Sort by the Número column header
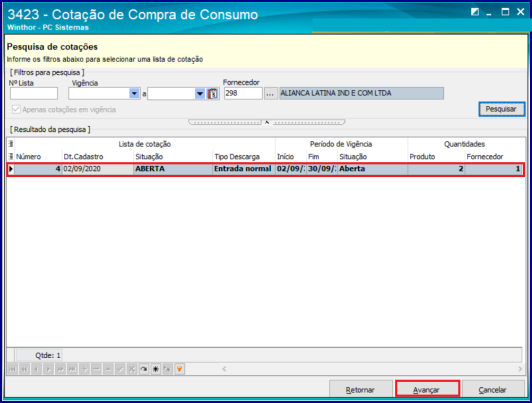Screen dimensions: 532x403 coord(38,157)
